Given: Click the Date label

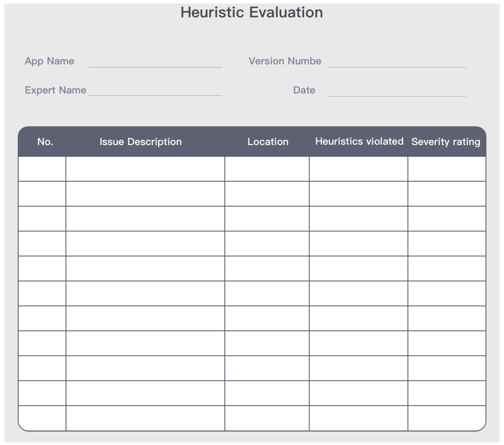Looking at the screenshot, I should (304, 90).
